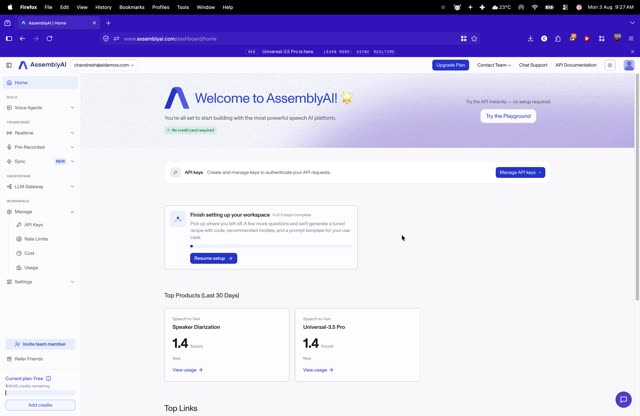Click the Resume setup button

pyautogui.click(x=213, y=258)
